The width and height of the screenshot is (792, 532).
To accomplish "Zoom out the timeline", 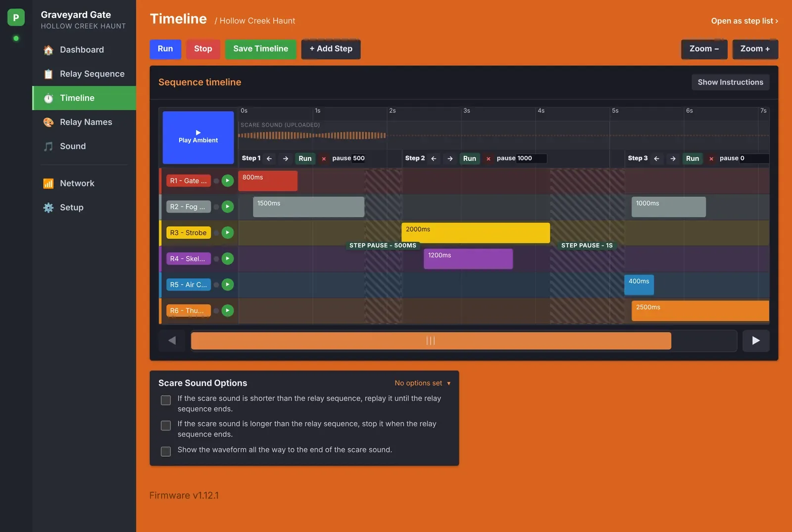I will click(704, 49).
